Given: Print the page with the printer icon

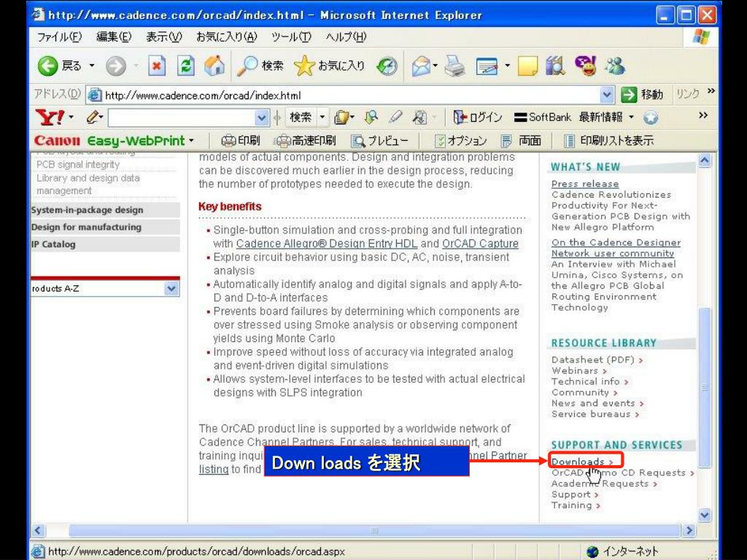Looking at the screenshot, I should [455, 66].
